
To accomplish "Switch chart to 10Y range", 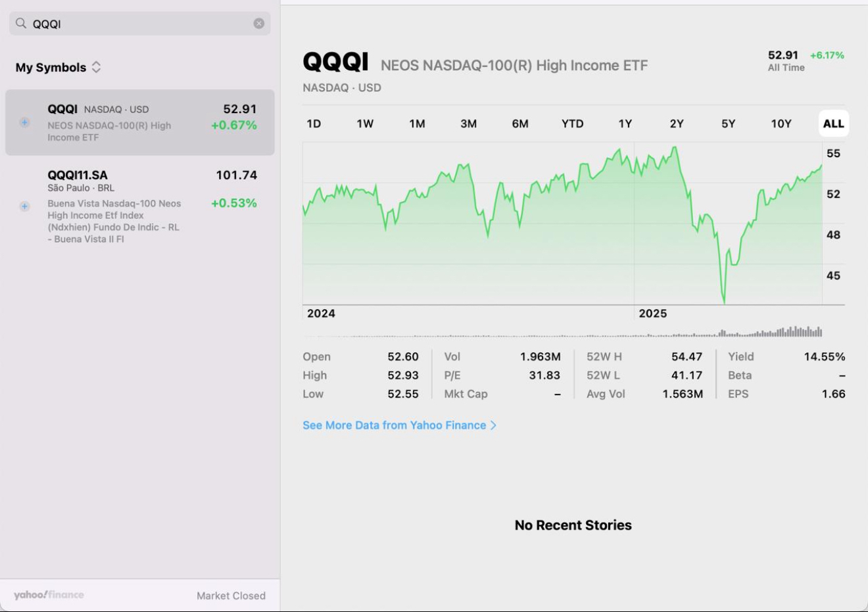I will (x=781, y=124).
